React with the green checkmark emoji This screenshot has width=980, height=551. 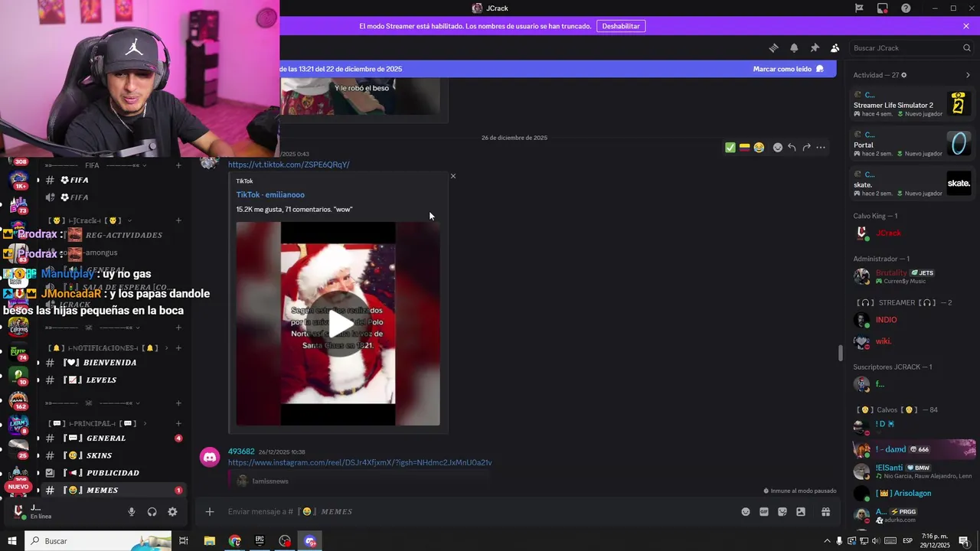[x=730, y=148]
